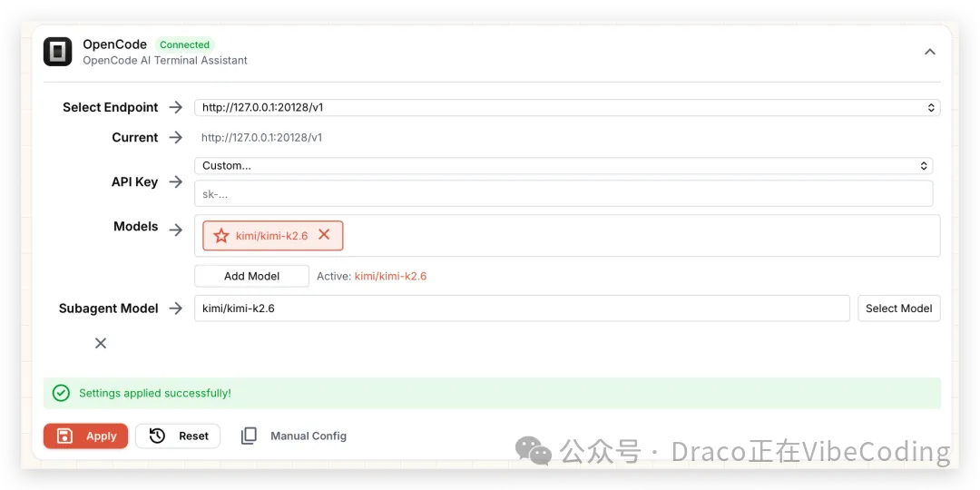Click the Reset button
Screen dimensions: 980x490
point(178,436)
